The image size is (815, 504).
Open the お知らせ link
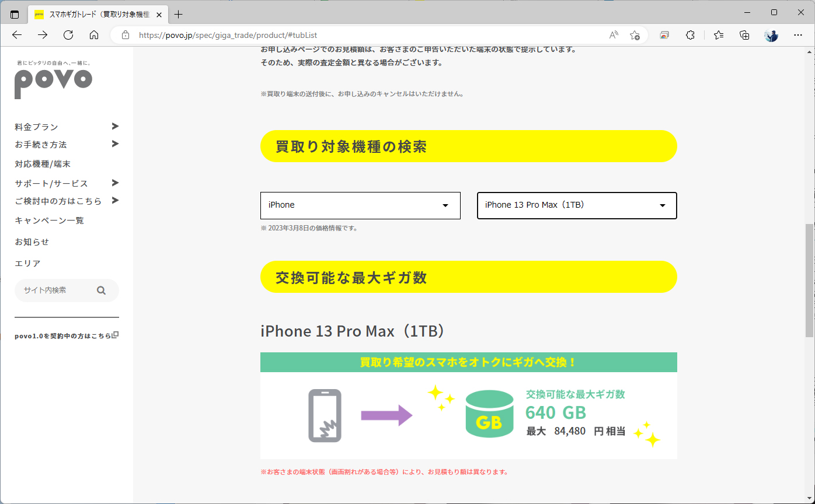[32, 242]
